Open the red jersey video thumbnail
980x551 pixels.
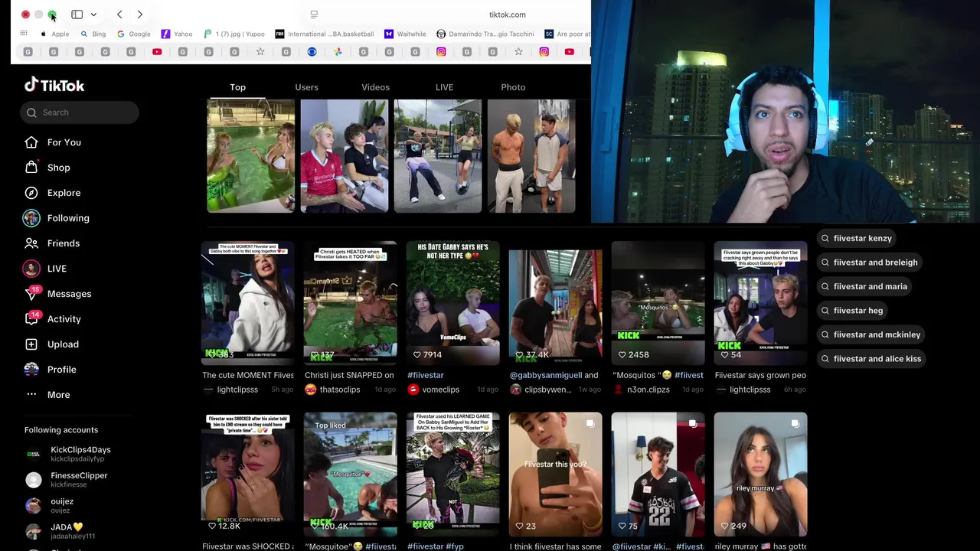344,155
